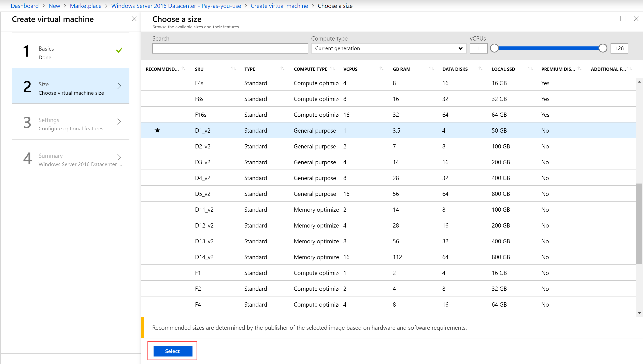
Task: Click the Select button to confirm size
Action: coord(172,351)
